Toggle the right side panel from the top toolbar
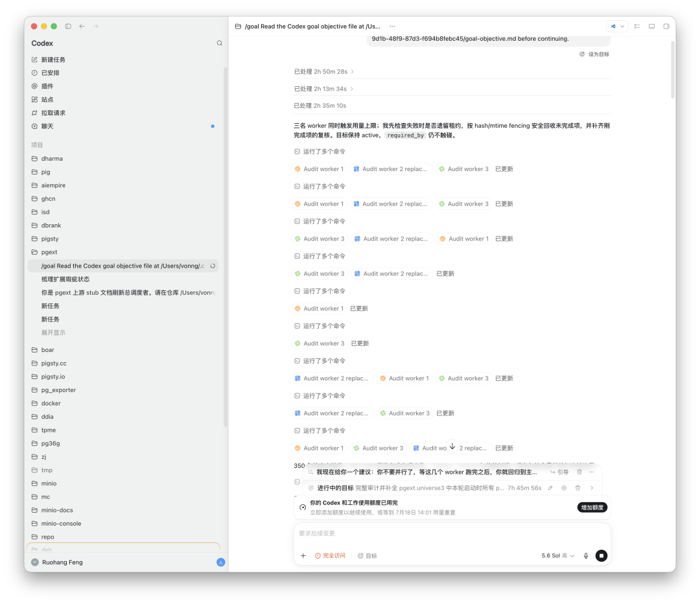This screenshot has height=604, width=700. 666,27
